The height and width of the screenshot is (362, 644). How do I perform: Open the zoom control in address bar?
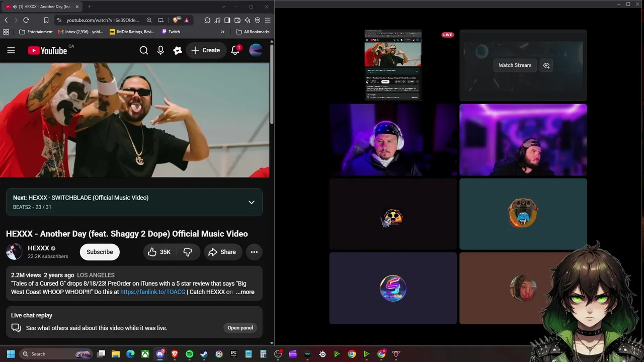coord(149,20)
